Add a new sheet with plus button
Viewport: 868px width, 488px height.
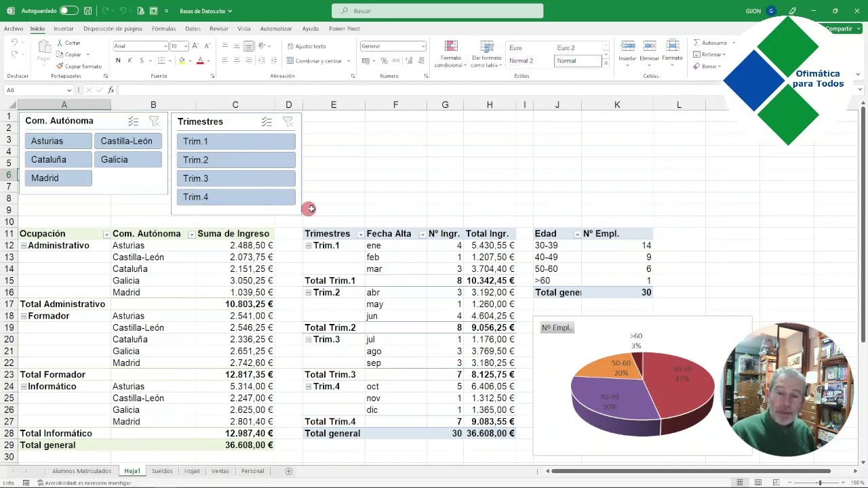[289, 471]
